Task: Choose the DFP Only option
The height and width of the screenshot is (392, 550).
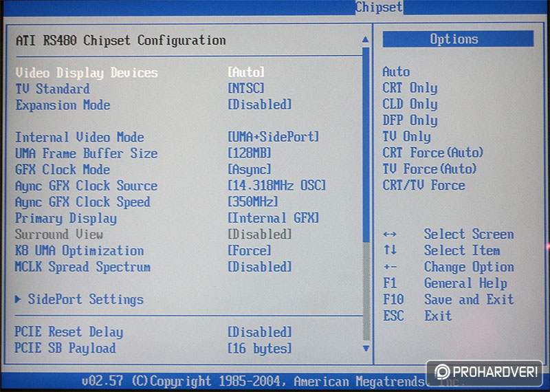Action: (410, 120)
